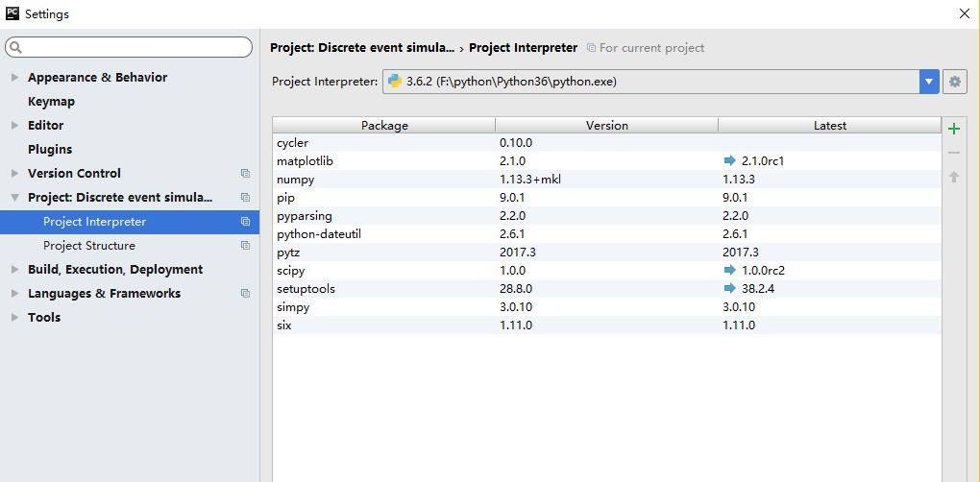Click the Package column header
Image resolution: width=980 pixels, height=482 pixels.
click(383, 126)
